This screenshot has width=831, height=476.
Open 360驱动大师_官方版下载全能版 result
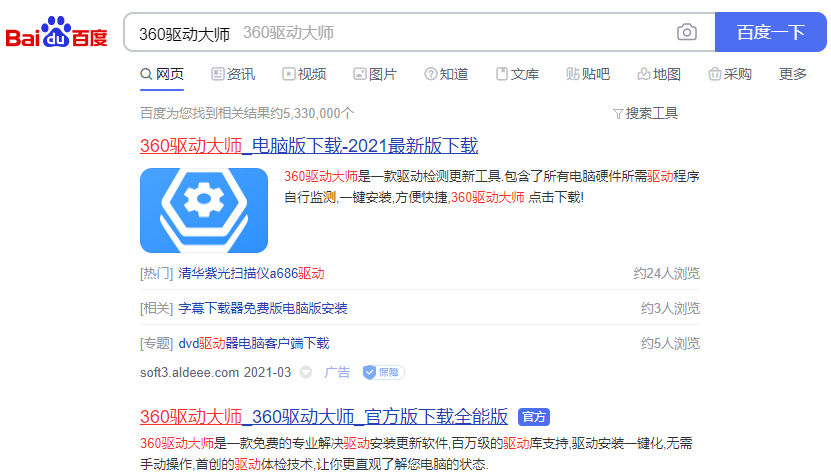pos(324,417)
